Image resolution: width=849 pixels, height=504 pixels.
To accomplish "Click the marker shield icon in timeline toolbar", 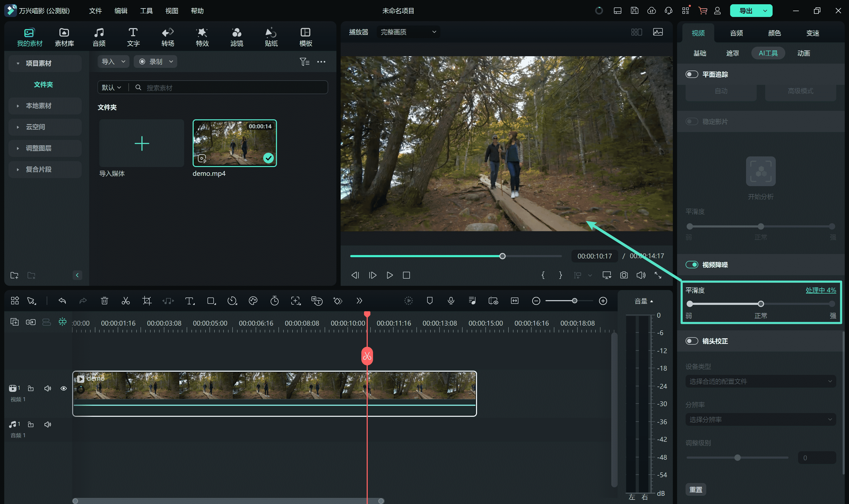I will [x=430, y=301].
